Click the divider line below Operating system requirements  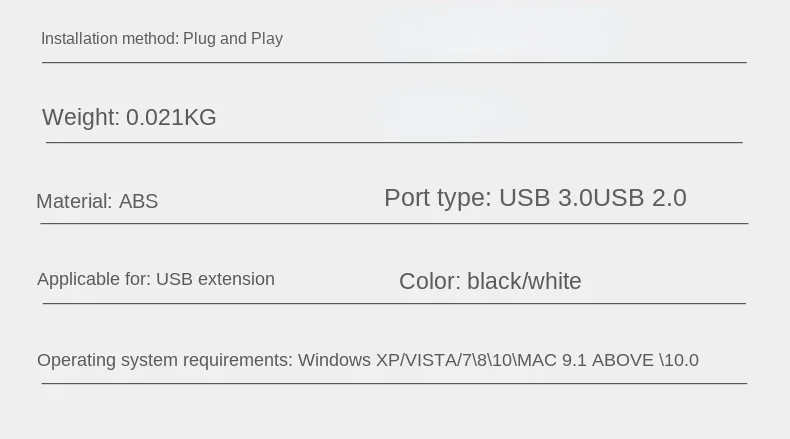click(x=394, y=383)
